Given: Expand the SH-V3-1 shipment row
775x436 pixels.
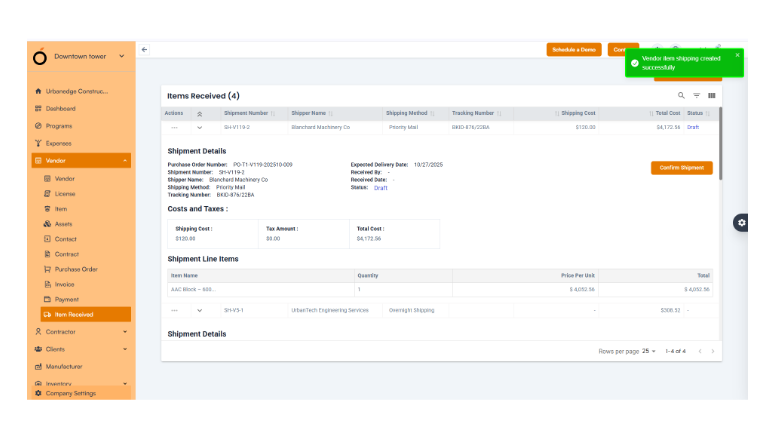Looking at the screenshot, I should (199, 310).
